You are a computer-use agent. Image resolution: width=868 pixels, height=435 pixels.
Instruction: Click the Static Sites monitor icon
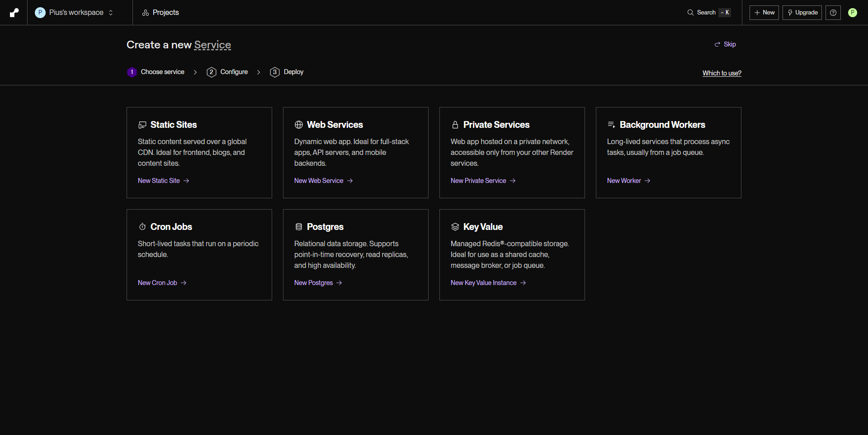point(142,125)
